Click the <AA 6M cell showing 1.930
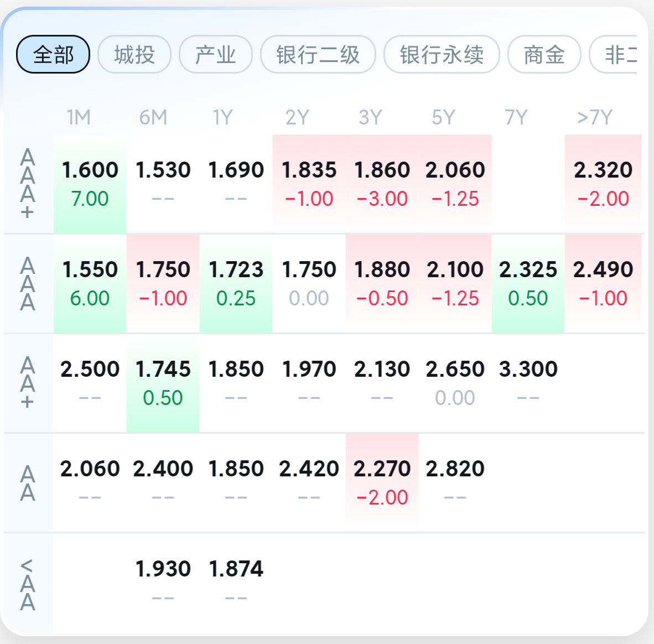The width and height of the screenshot is (654, 644). pos(163,582)
